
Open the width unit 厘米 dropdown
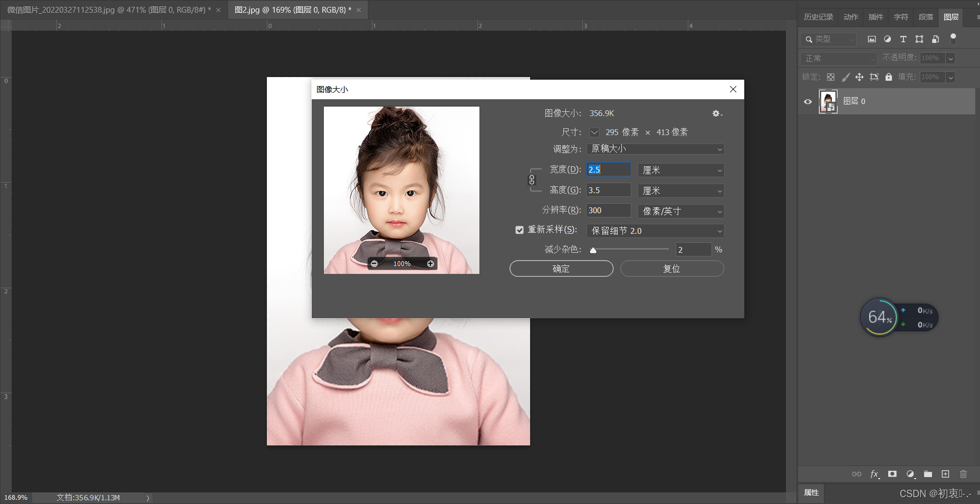681,170
